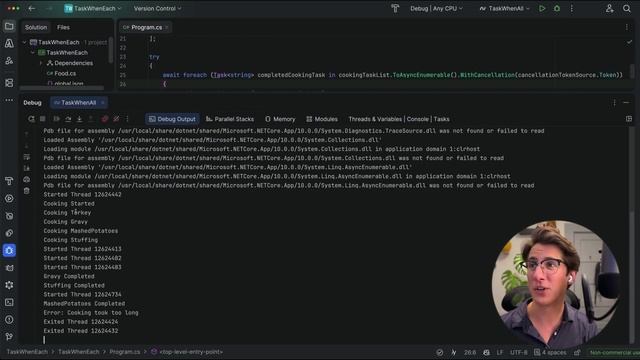Close the TaskWhenAll debug session tab
The height and width of the screenshot is (360, 640).
[103, 102]
